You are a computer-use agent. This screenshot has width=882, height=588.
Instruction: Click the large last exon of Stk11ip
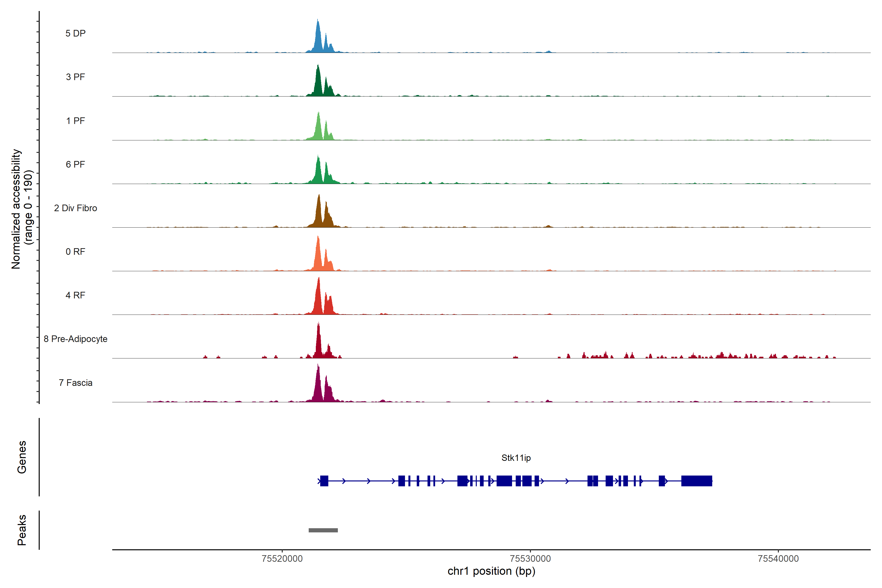[696, 481]
